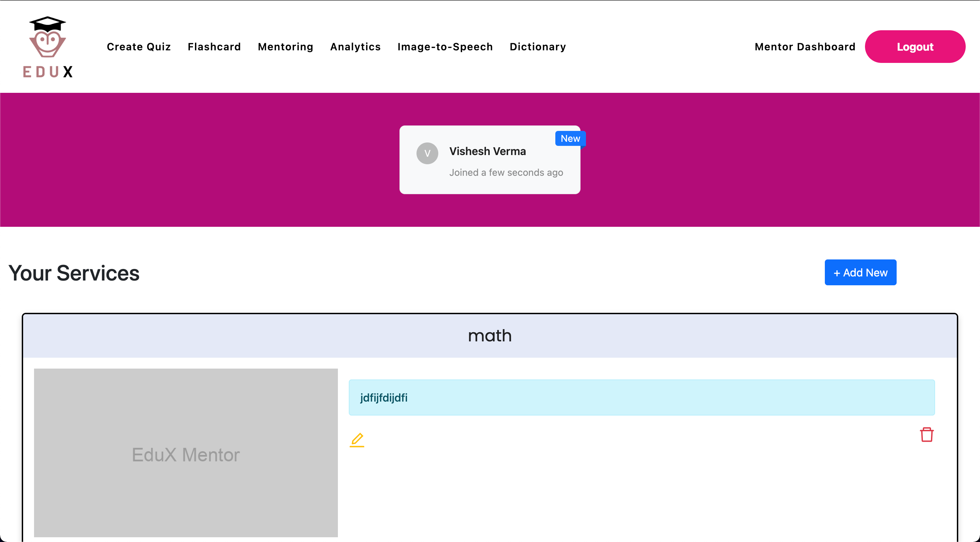Click the jdfijfdijdfi description box
980x542 pixels.
(641, 397)
